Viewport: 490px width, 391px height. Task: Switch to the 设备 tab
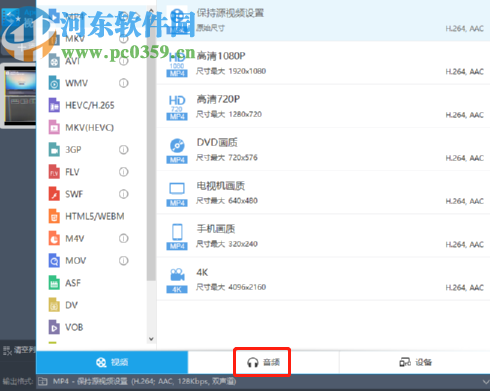click(x=415, y=362)
